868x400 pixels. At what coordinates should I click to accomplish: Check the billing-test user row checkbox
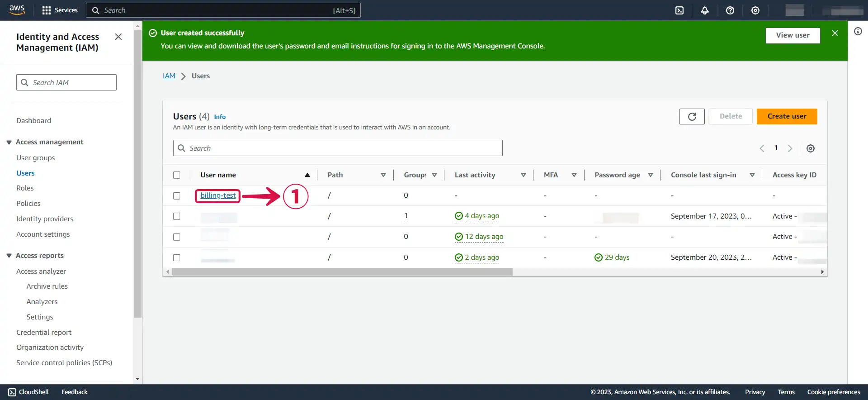coord(177,196)
